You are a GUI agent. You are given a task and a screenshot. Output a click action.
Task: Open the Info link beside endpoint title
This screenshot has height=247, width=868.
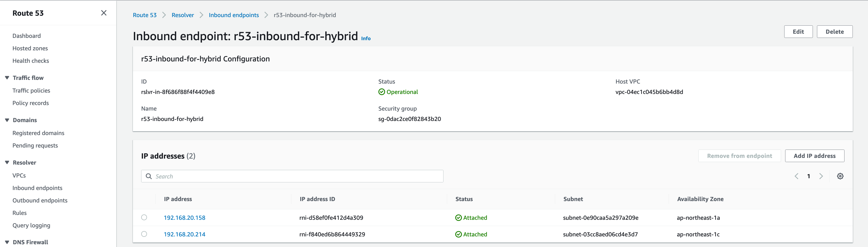click(366, 38)
